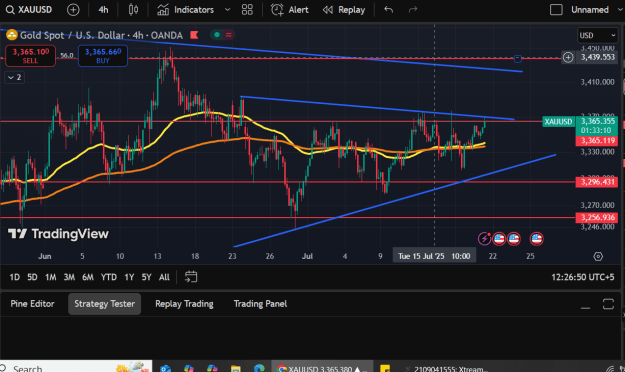Maximize the bottom panel
This screenshot has height=372, width=625.
(x=608, y=304)
